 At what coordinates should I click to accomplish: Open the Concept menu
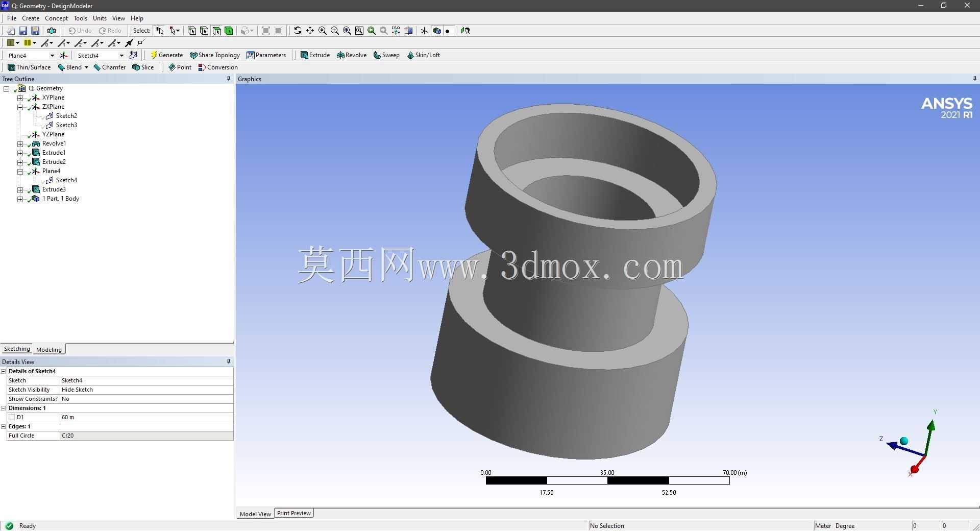click(x=56, y=18)
